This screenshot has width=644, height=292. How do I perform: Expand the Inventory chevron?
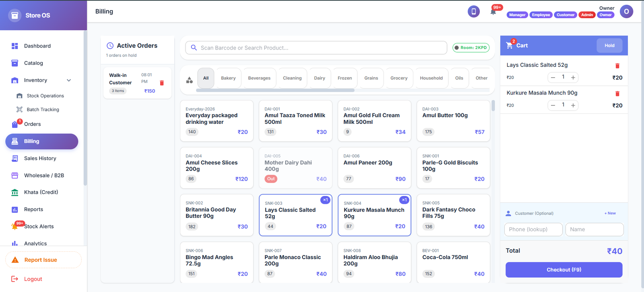click(x=69, y=80)
